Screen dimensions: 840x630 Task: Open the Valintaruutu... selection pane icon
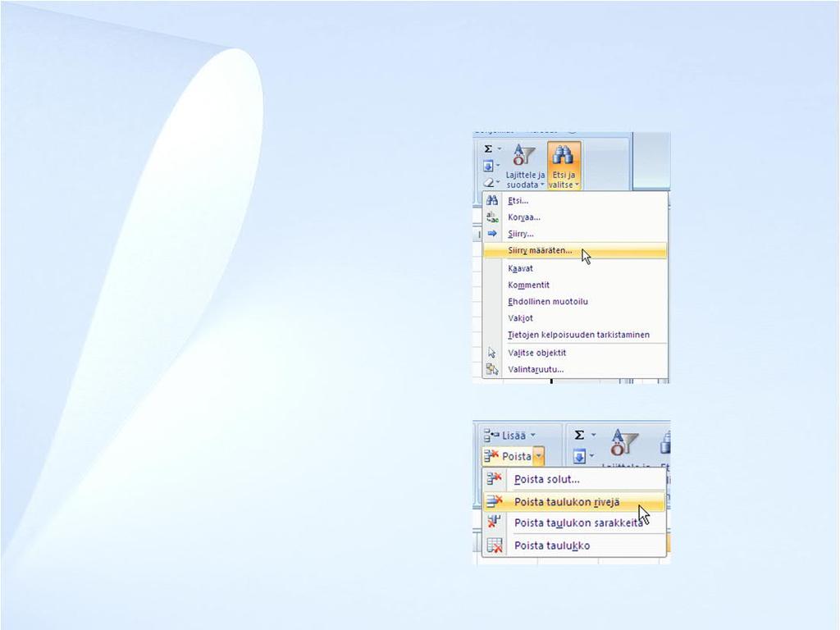click(x=492, y=369)
